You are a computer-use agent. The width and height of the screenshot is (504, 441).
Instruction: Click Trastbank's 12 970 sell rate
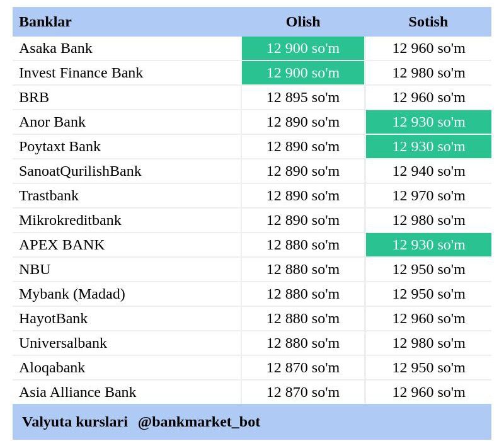[428, 196]
